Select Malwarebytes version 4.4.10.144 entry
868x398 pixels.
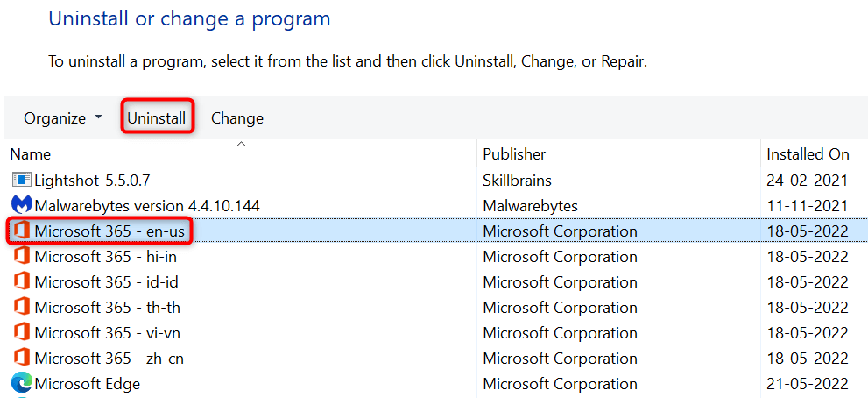coord(147,206)
